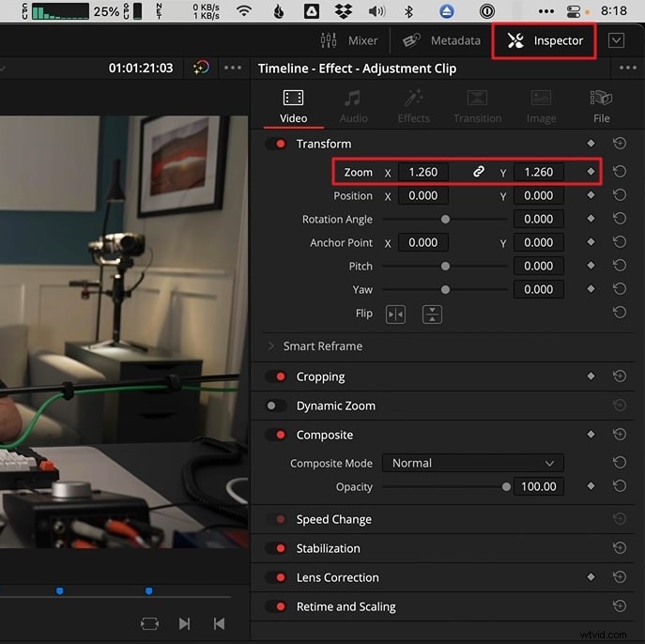Image resolution: width=645 pixels, height=644 pixels.
Task: Expand the Lens Correction section header
Action: 337,577
